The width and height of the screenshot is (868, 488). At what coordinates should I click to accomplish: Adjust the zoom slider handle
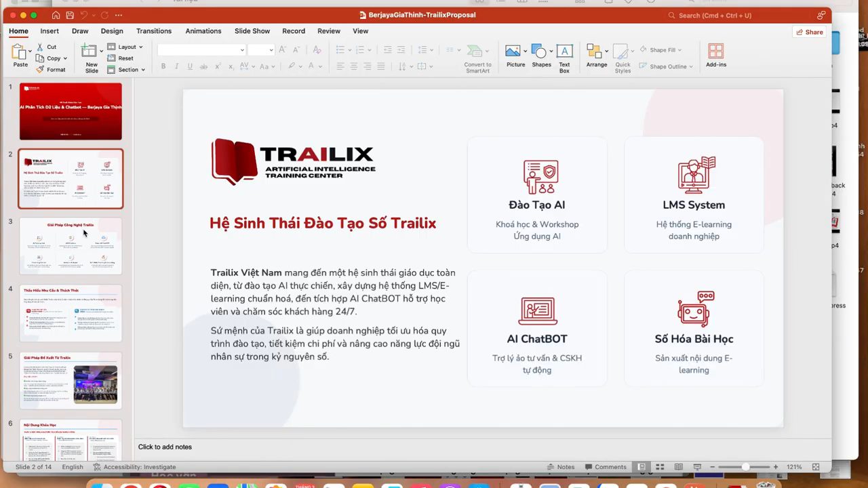tap(745, 467)
